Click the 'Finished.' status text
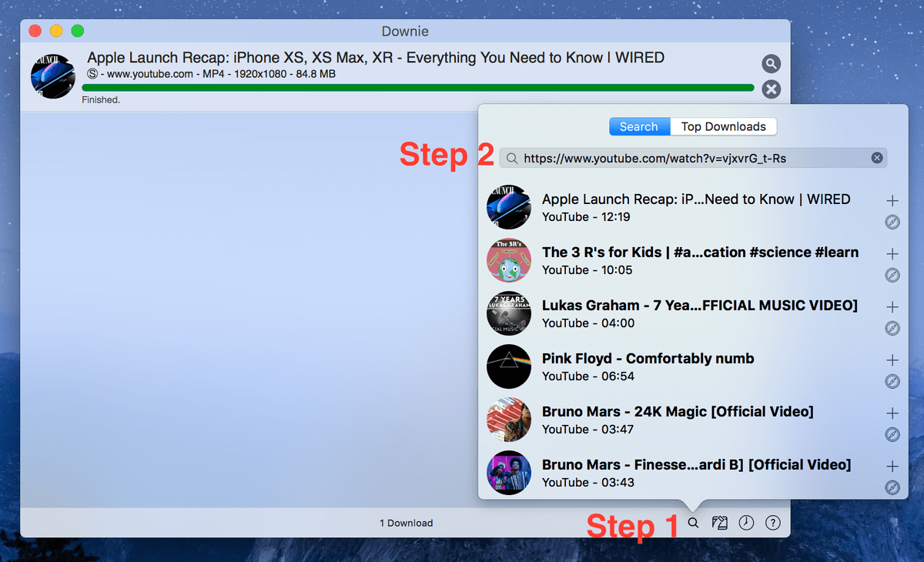 (x=101, y=100)
